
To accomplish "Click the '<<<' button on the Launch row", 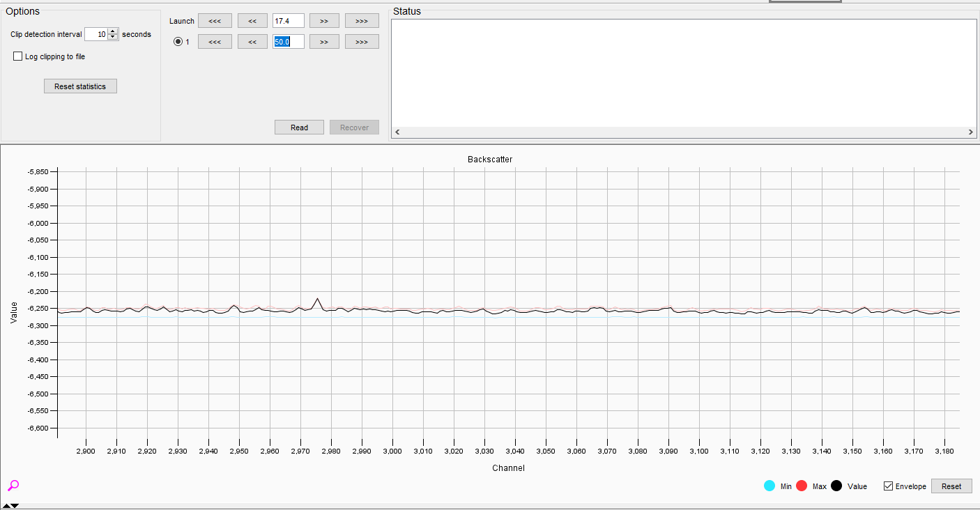I will tap(215, 20).
